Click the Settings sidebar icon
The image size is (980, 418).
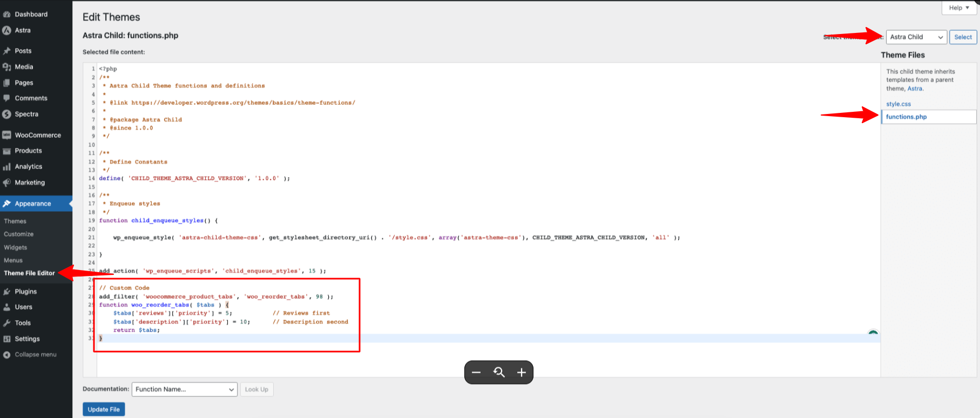coord(6,339)
